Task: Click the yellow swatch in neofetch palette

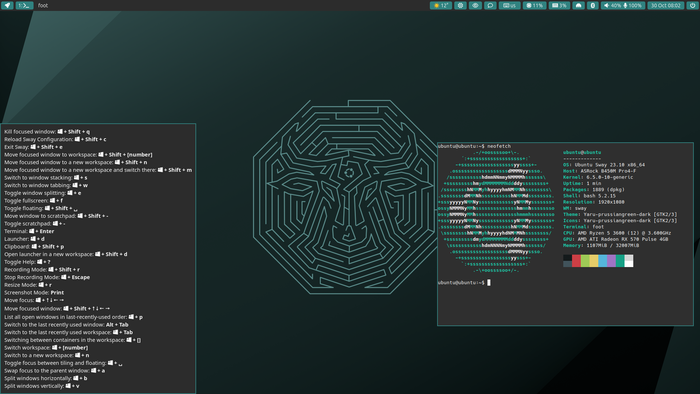Action: pyautogui.click(x=594, y=261)
